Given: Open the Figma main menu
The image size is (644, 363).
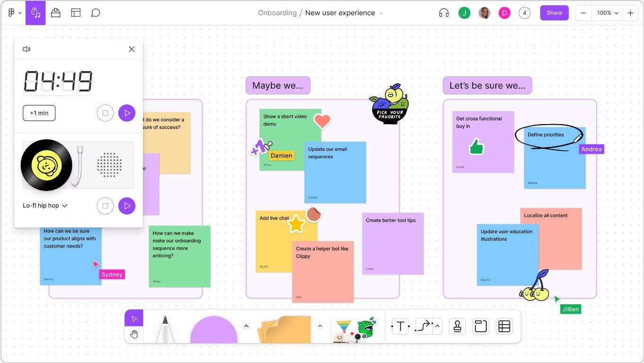Looking at the screenshot, I should coord(14,13).
